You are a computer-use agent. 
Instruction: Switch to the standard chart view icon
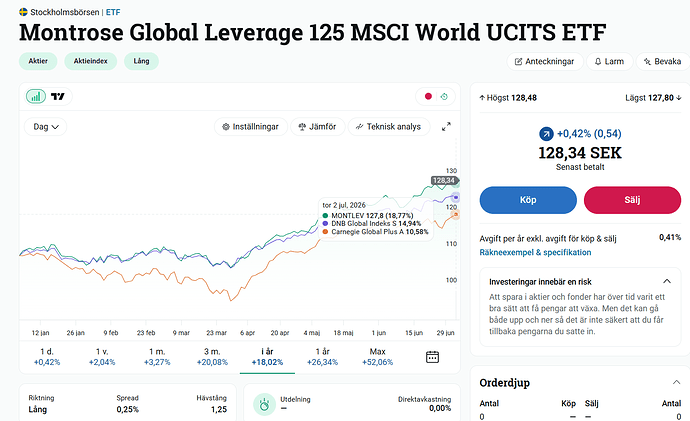36,96
